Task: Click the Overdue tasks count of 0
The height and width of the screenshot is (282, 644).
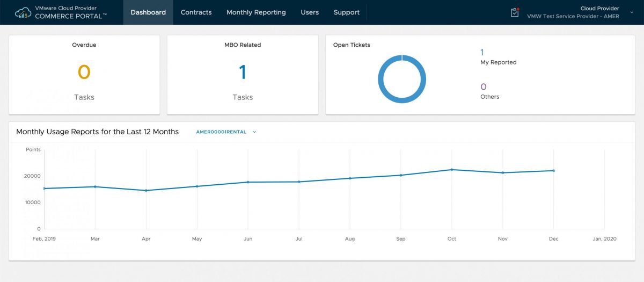Action: tap(84, 72)
